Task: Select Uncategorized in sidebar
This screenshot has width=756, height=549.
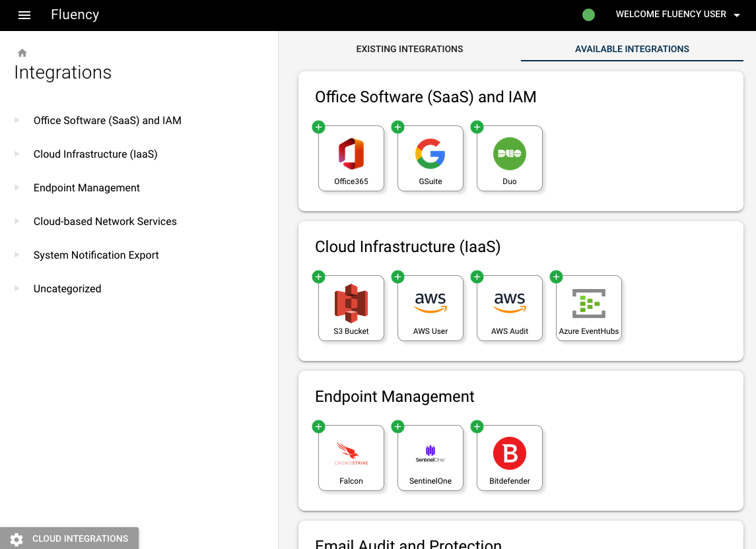Action: tap(67, 289)
